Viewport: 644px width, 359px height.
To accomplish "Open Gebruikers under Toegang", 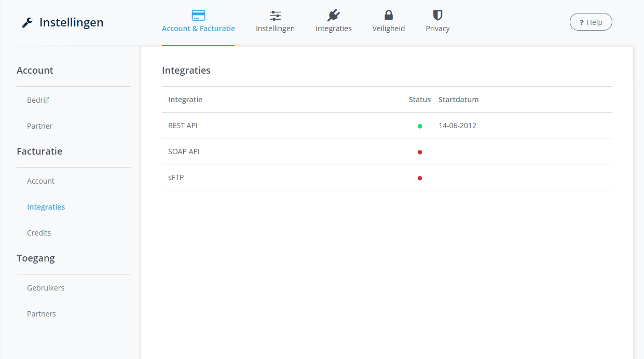I will pyautogui.click(x=46, y=288).
